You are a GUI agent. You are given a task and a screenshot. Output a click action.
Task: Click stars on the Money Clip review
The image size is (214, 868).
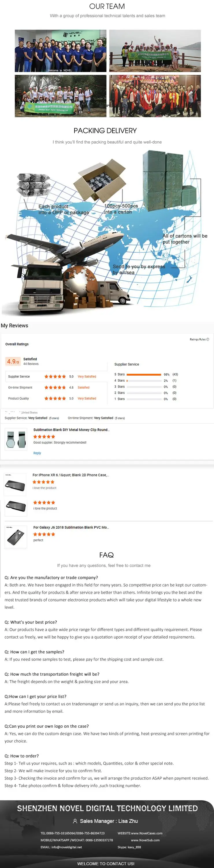click(44, 437)
